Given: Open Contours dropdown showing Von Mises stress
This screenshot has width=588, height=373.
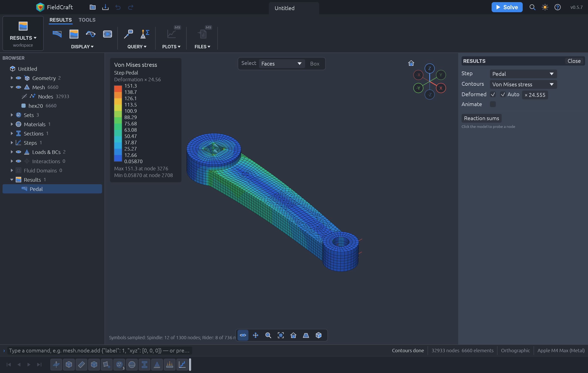Looking at the screenshot, I should [x=523, y=84].
